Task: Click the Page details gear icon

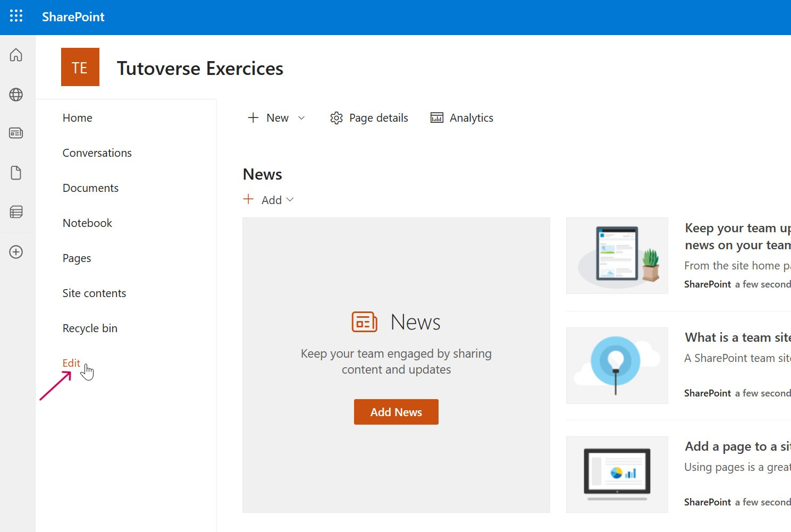Action: (336, 118)
